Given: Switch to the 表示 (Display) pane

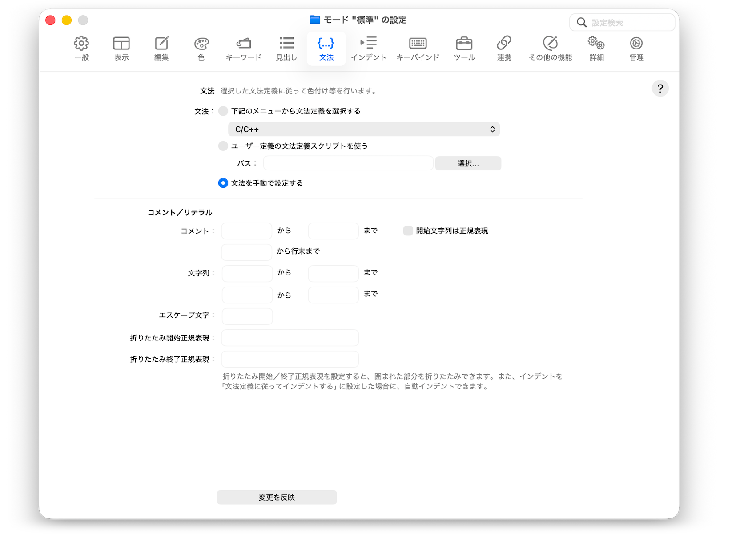Looking at the screenshot, I should (121, 48).
